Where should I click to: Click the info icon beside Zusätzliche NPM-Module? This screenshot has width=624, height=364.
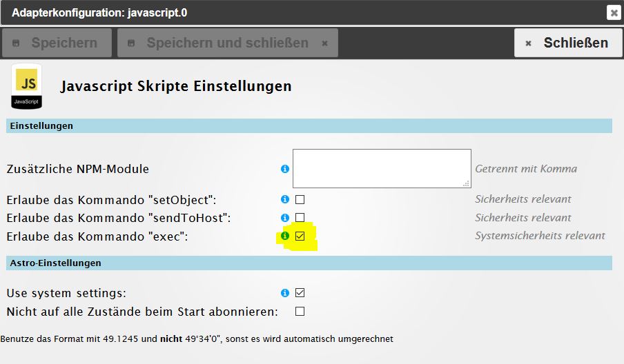285,169
